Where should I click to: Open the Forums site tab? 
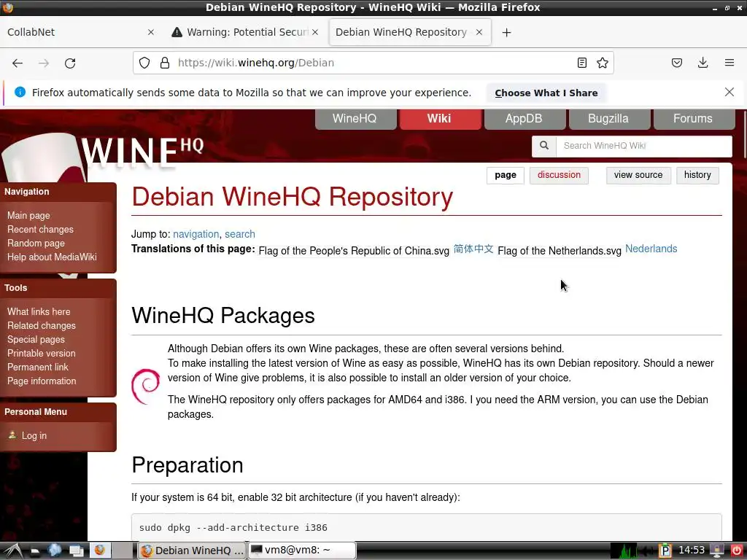pos(693,119)
